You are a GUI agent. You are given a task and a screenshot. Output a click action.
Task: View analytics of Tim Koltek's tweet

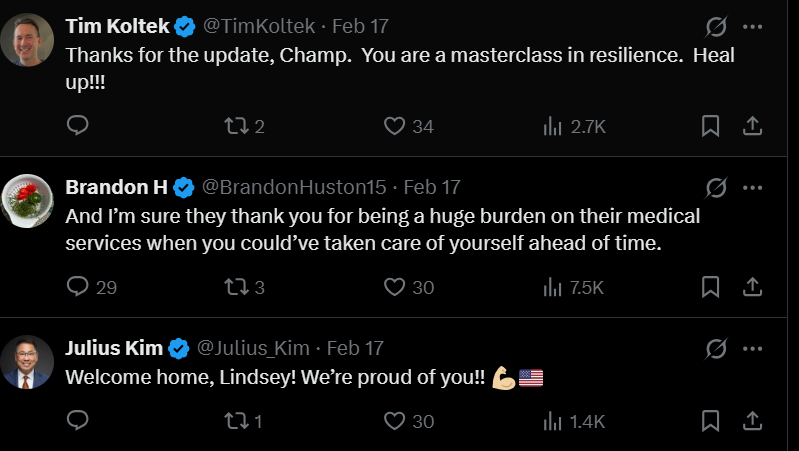coord(574,126)
